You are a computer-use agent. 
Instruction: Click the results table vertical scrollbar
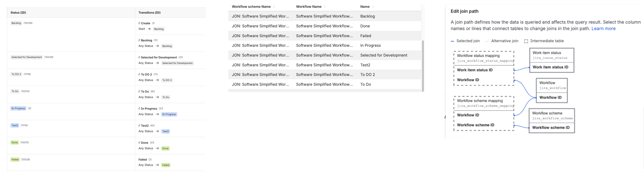[423, 66]
